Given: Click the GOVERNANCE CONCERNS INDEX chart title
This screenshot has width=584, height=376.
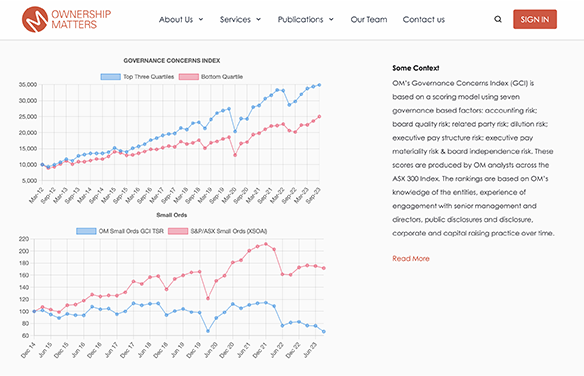Looking at the screenshot, I should 172,60.
